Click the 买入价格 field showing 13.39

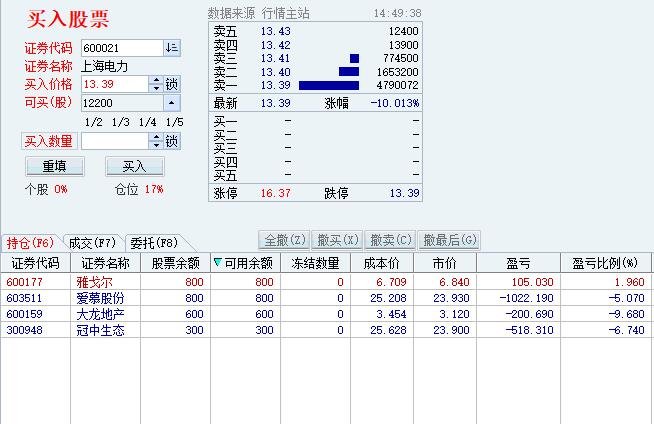point(115,84)
